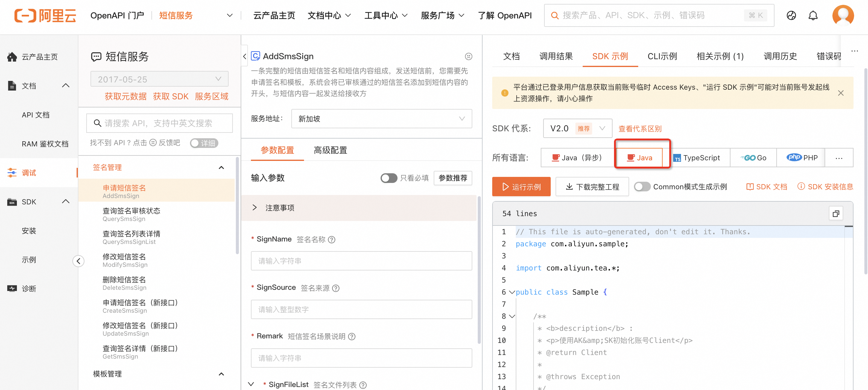Screen dimensions: 868x390
Task: Click the 文档 document icon in sidebar
Action: pos(12,86)
